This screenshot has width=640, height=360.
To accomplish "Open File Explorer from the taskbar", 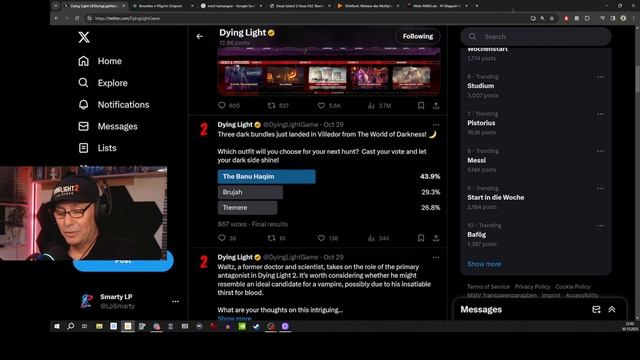I will (99, 326).
